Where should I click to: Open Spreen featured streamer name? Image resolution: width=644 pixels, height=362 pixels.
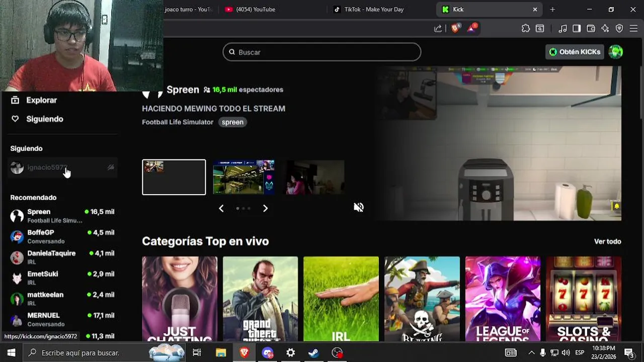click(183, 89)
